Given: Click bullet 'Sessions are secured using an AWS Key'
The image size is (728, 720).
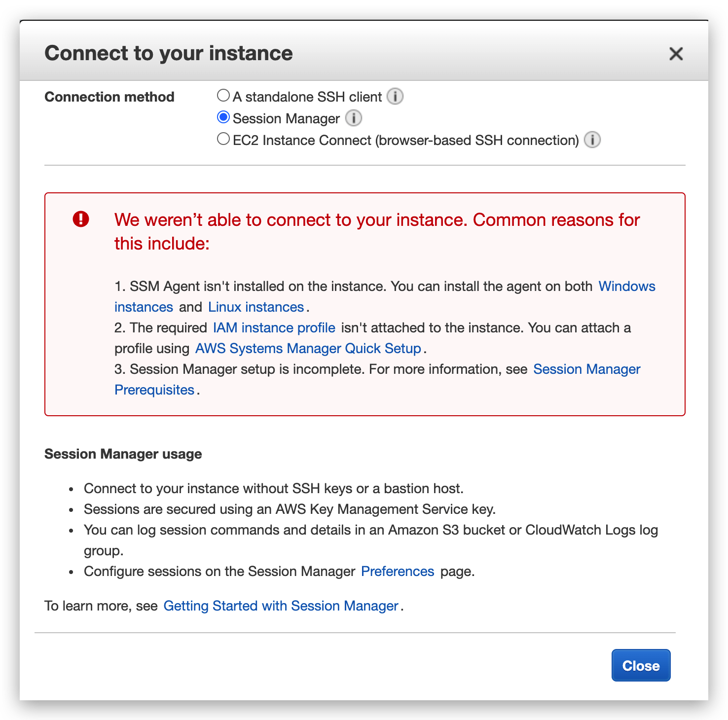Looking at the screenshot, I should click(290, 509).
